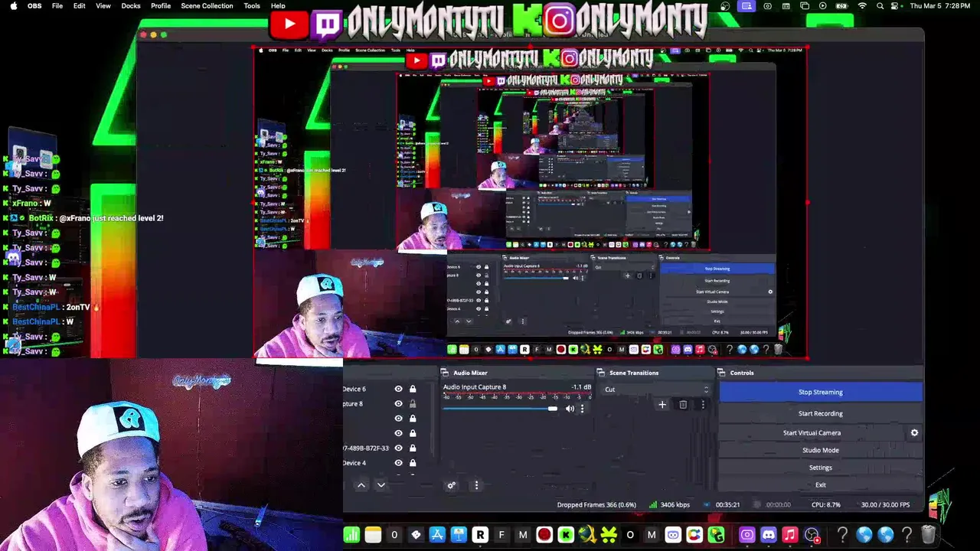Hide the Device 6 source
The height and width of the screenshot is (551, 980).
pyautogui.click(x=398, y=389)
